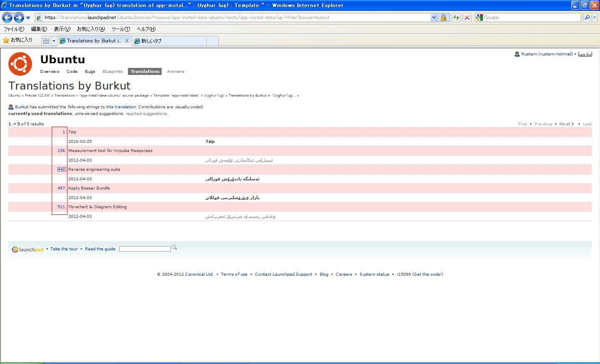Click the Launchpad footer search field
This screenshot has height=364, width=600.
[145, 249]
